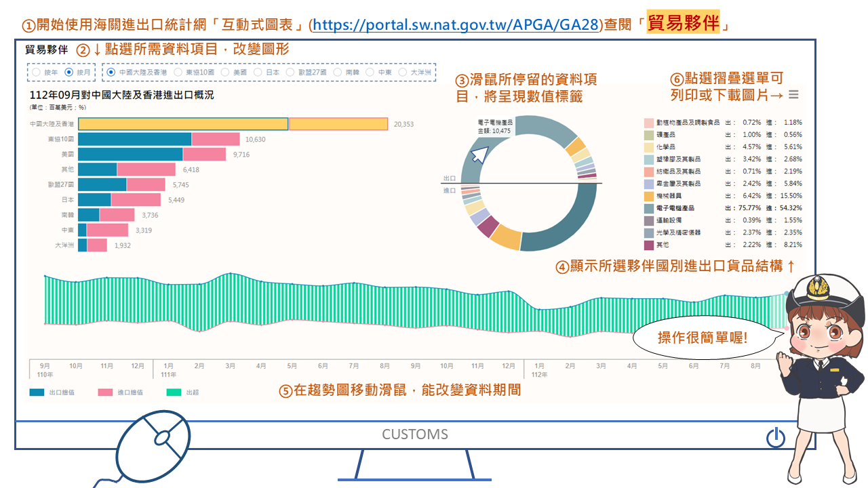Image resolution: width=868 pixels, height=488 pixels.
Task: Click the 電子電機產品 legend square
Action: tap(649, 208)
